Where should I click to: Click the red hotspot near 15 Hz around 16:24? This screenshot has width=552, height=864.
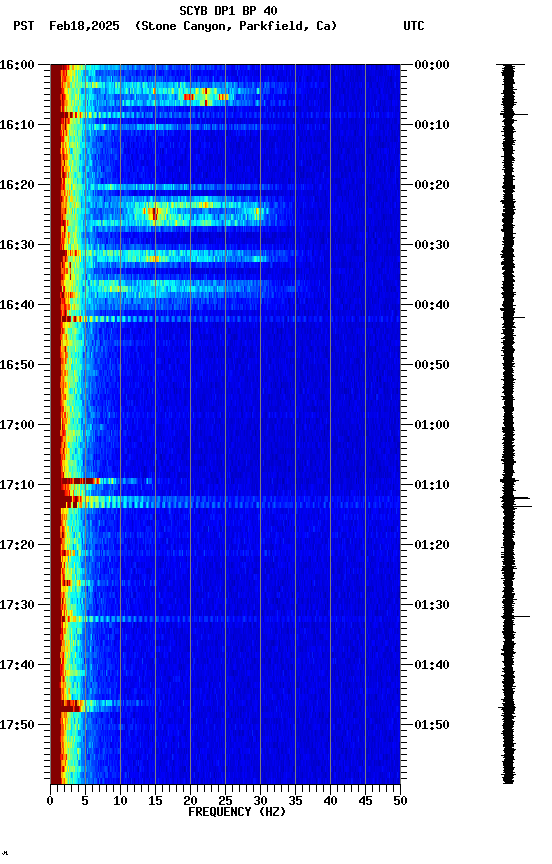[154, 212]
